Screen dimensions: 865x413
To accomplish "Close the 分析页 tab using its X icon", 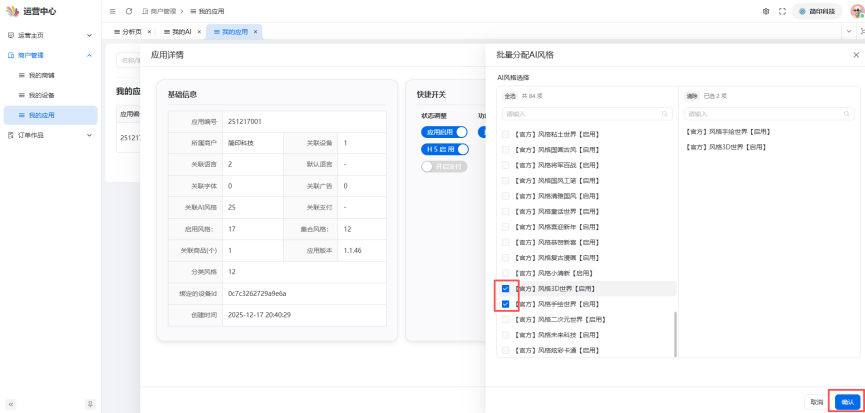I will pos(148,32).
